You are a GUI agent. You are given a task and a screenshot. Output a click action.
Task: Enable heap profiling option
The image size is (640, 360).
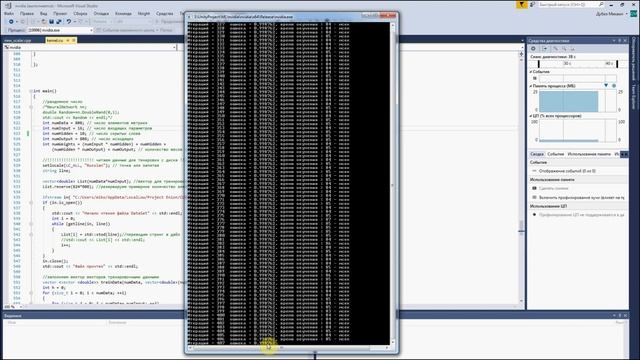coord(581,198)
